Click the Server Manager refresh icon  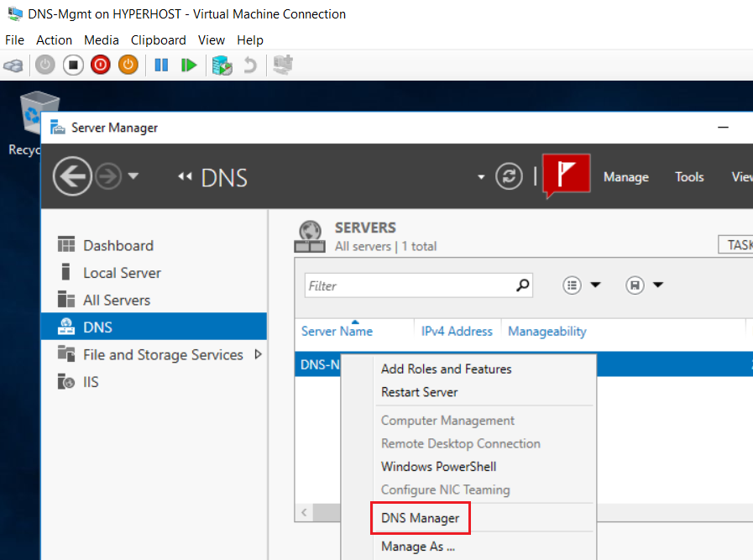point(509,176)
